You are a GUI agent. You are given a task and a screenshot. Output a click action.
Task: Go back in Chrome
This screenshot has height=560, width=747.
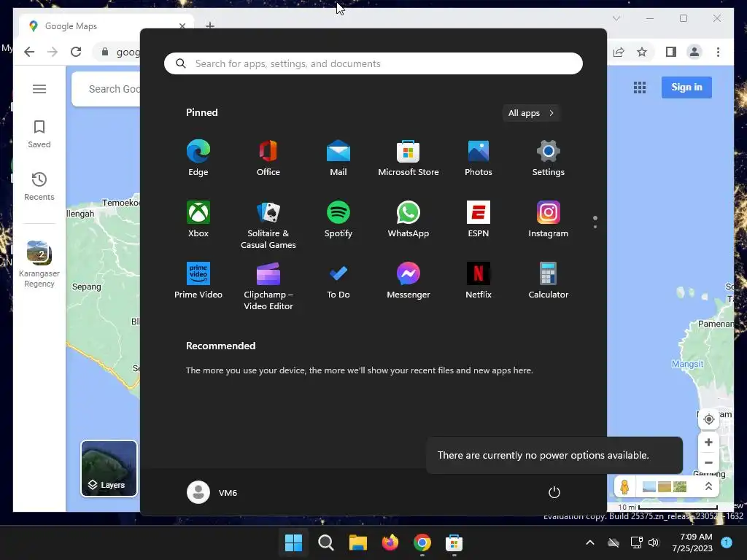tap(29, 52)
